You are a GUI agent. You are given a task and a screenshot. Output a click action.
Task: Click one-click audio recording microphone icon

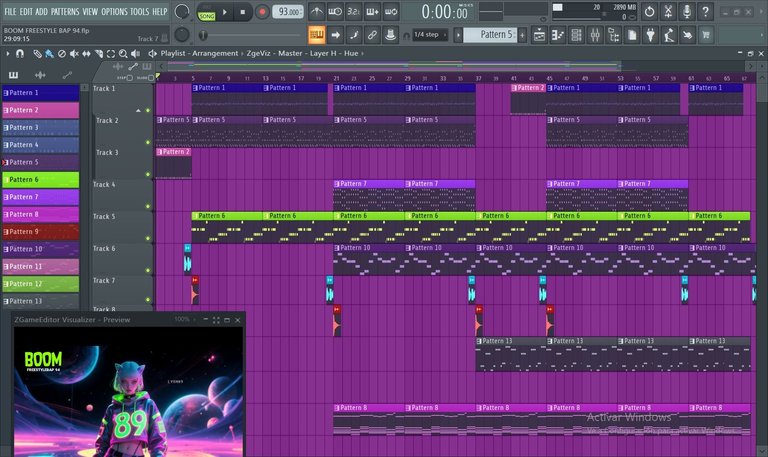687,11
